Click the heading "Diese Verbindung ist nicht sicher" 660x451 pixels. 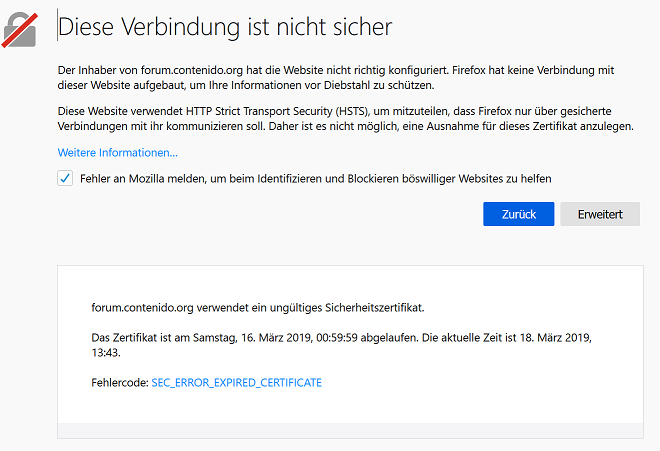(x=225, y=27)
